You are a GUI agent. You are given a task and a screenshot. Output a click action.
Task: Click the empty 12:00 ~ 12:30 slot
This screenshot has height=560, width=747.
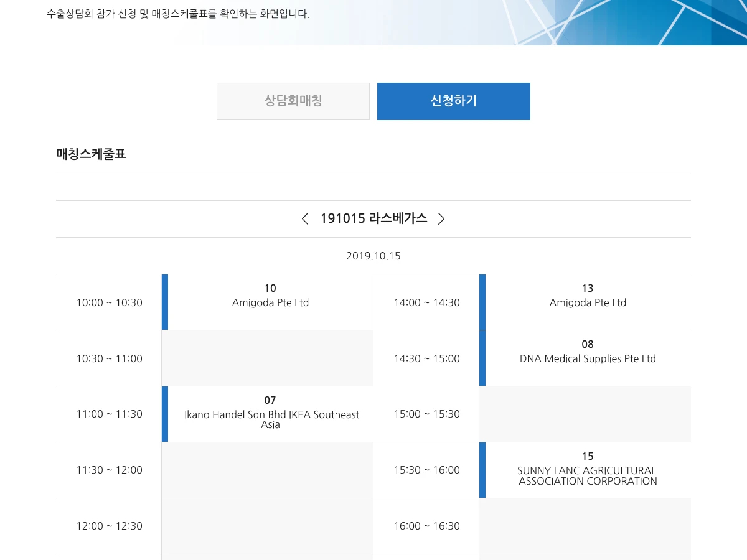click(x=267, y=526)
